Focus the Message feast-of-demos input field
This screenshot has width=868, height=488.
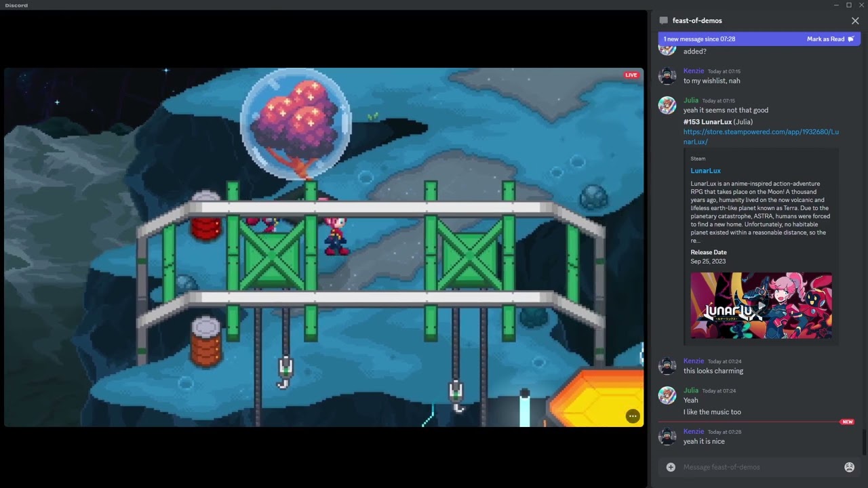pyautogui.click(x=761, y=467)
